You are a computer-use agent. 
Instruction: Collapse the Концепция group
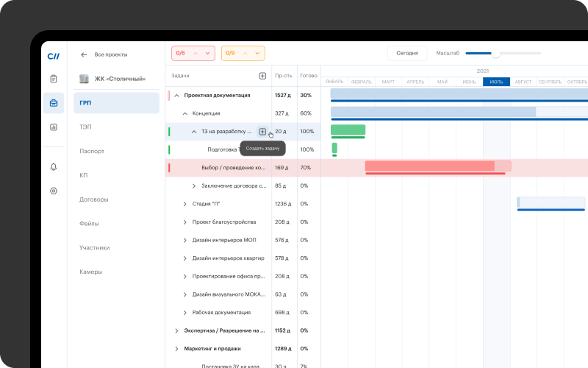(x=185, y=113)
